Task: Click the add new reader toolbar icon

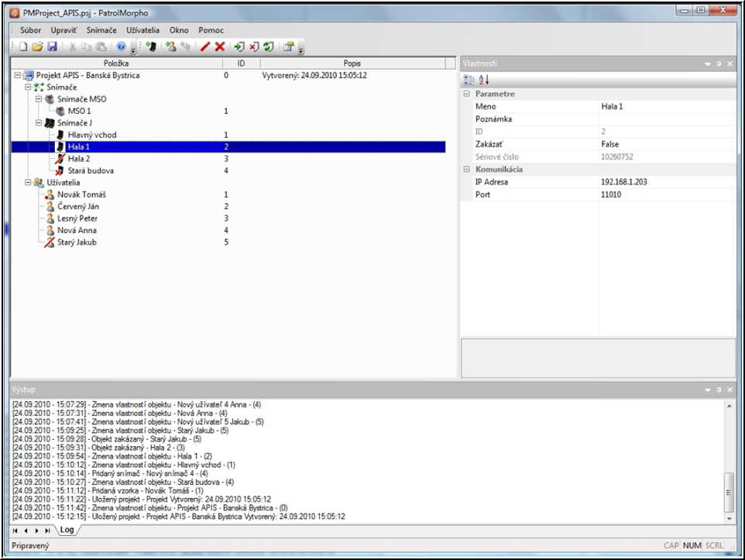Action: (x=151, y=47)
